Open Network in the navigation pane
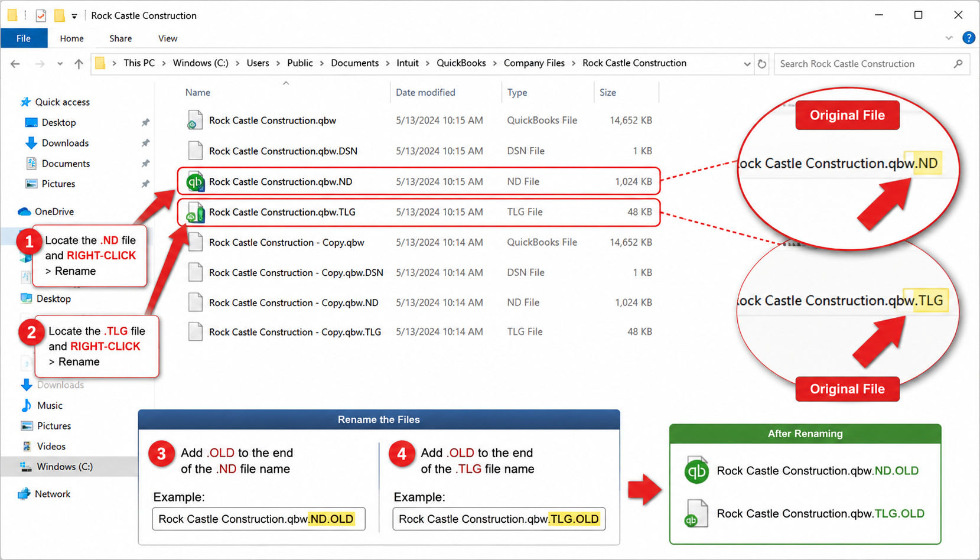The image size is (980, 560). click(x=53, y=494)
